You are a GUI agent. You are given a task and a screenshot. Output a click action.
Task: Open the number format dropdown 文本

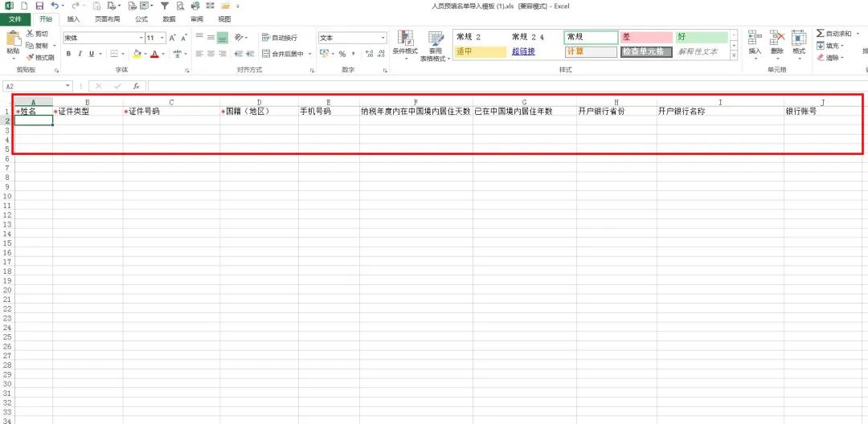383,38
